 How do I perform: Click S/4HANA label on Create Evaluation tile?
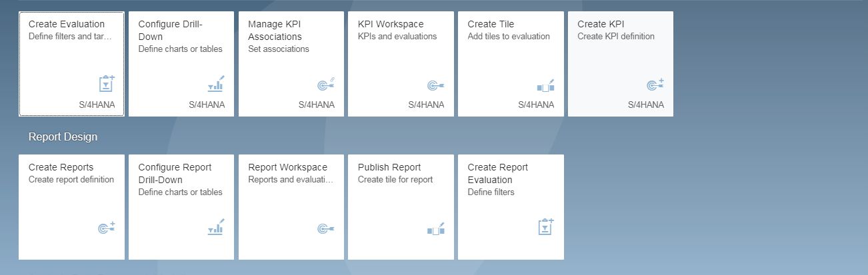(97, 105)
